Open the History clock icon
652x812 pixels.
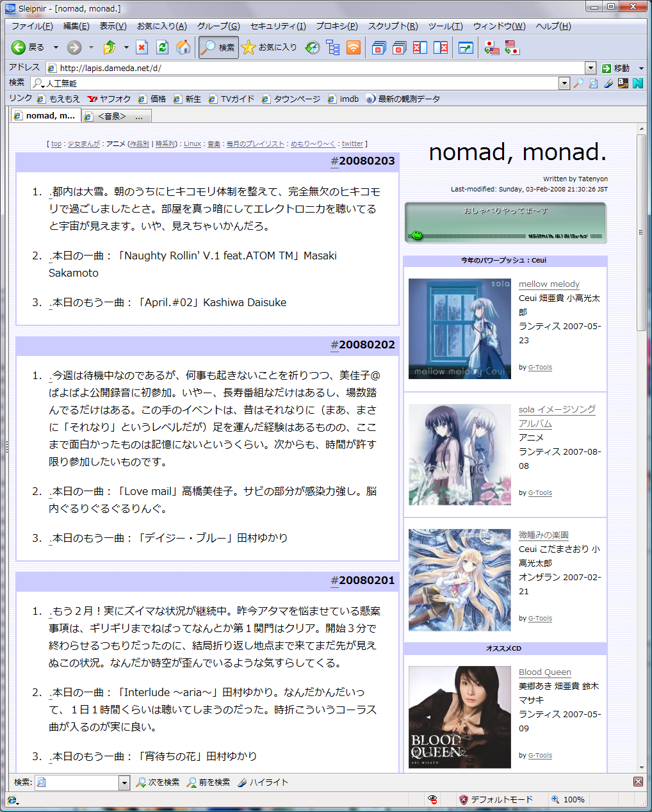313,47
